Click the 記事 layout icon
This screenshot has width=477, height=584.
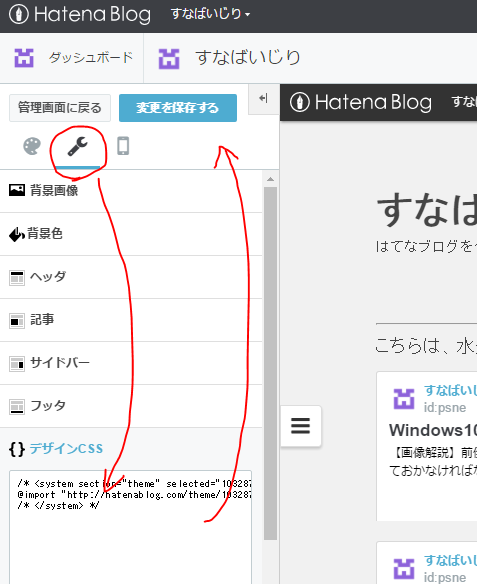tap(17, 321)
